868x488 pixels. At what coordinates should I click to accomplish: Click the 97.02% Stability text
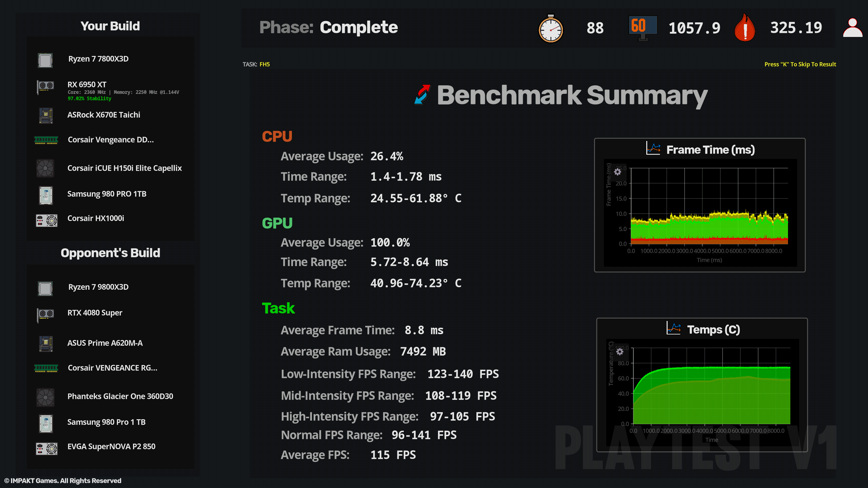89,99
